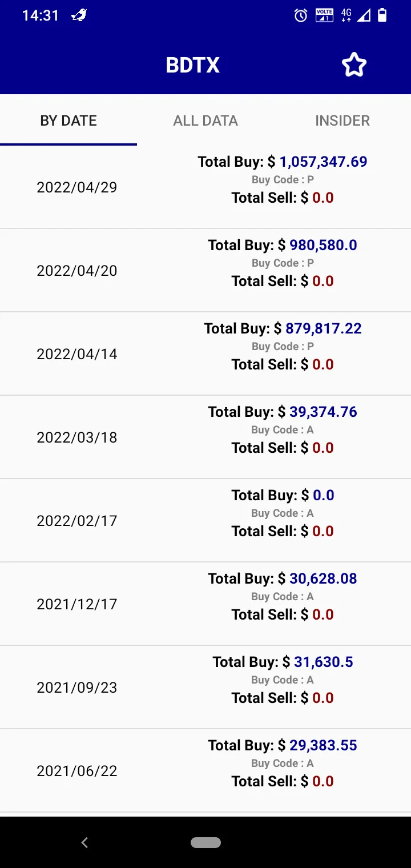
Task: Open the 2022/04/29 transaction row
Action: [x=205, y=187]
